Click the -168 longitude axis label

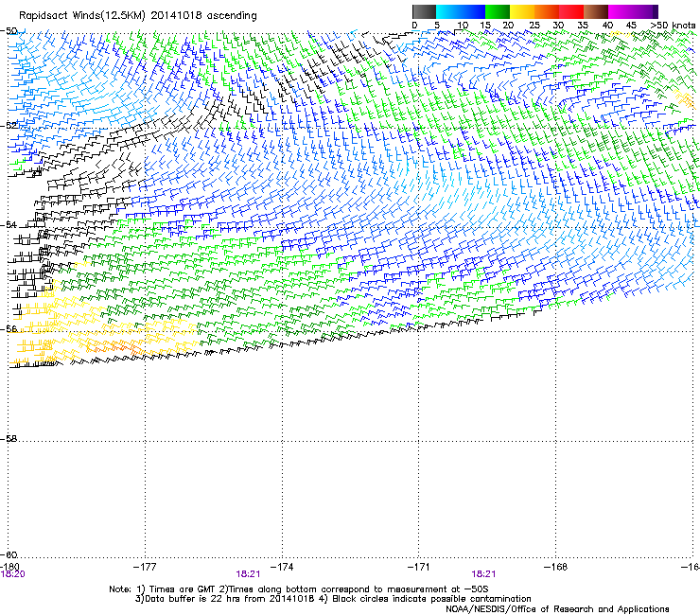click(x=556, y=567)
